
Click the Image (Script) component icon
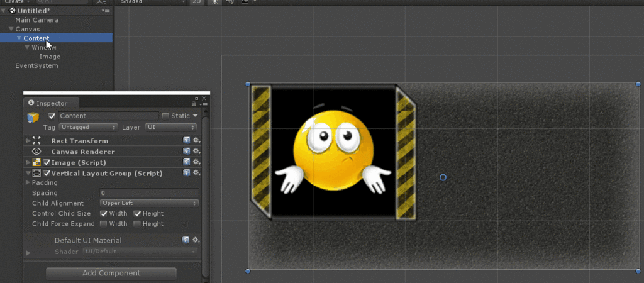36,162
